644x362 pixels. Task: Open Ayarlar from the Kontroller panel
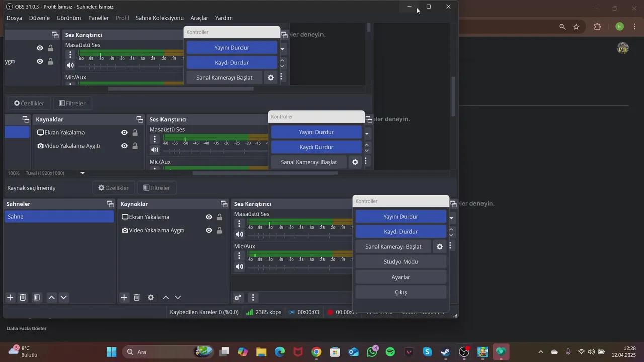click(400, 277)
